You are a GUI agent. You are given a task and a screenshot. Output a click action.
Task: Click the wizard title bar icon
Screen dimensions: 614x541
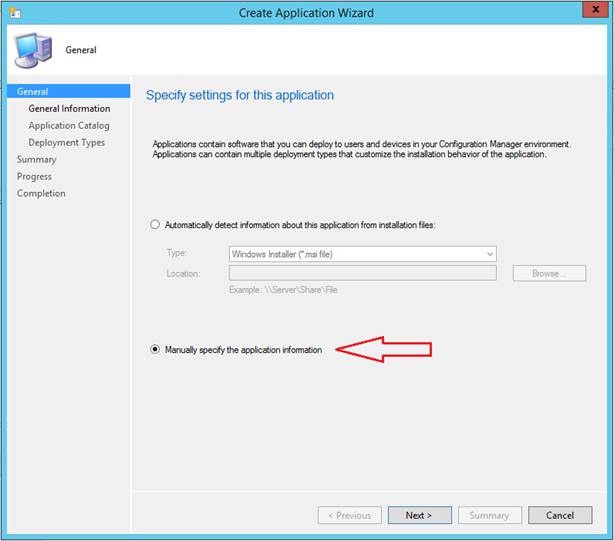(15, 13)
